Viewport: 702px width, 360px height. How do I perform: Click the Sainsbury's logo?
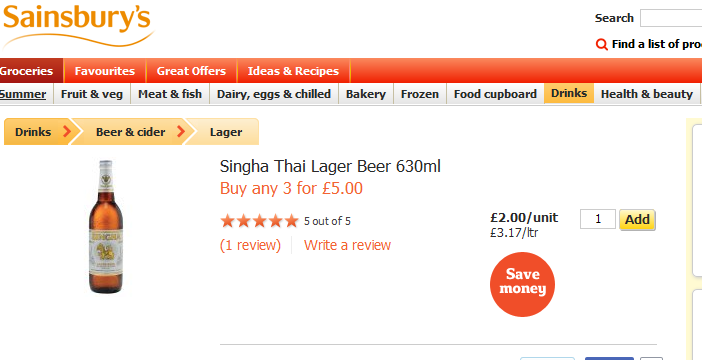78,25
